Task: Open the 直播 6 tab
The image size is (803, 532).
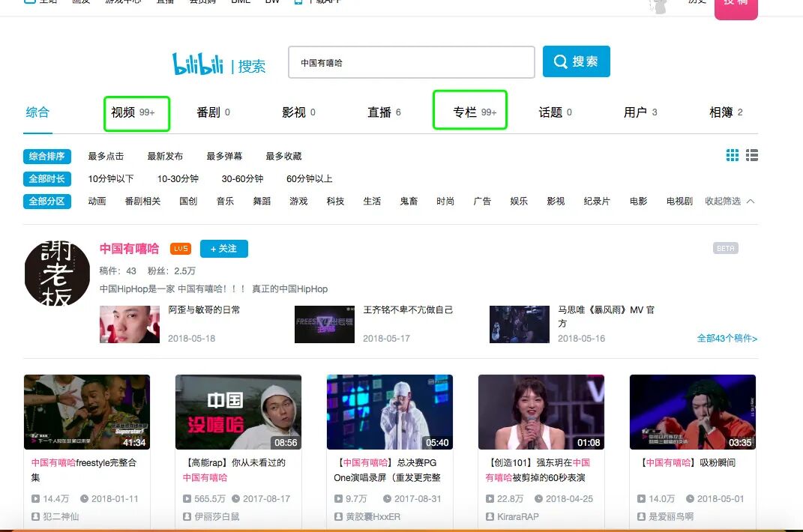Action: click(384, 112)
